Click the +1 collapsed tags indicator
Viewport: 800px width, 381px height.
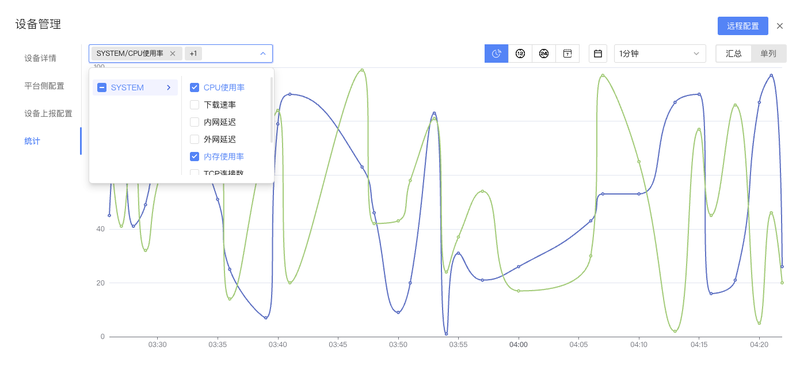coord(193,54)
